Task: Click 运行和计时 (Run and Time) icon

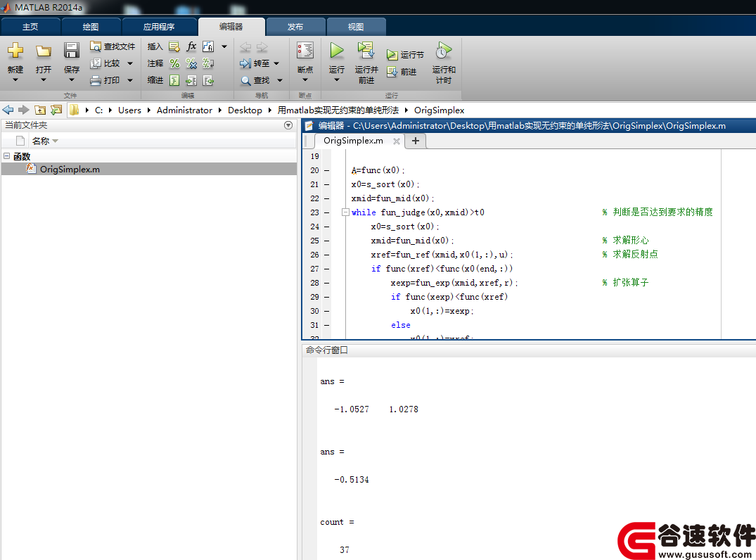Action: pyautogui.click(x=444, y=50)
